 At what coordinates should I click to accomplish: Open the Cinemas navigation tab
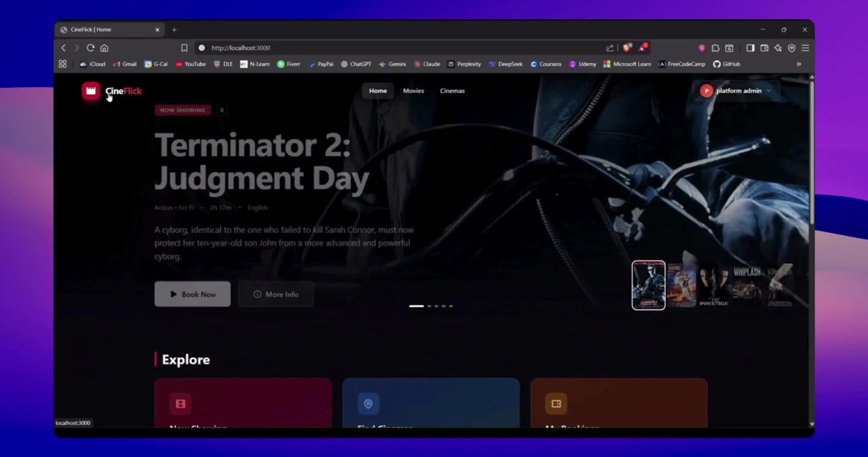click(x=452, y=91)
